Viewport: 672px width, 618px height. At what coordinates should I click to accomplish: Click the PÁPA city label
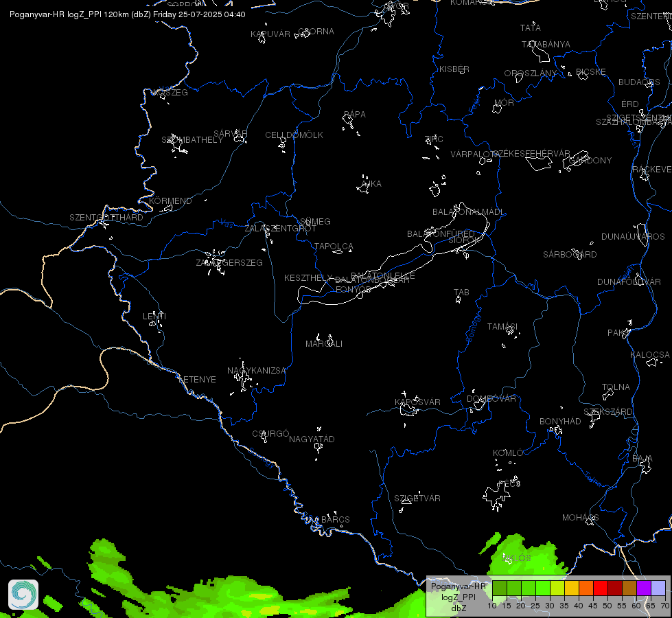(355, 115)
